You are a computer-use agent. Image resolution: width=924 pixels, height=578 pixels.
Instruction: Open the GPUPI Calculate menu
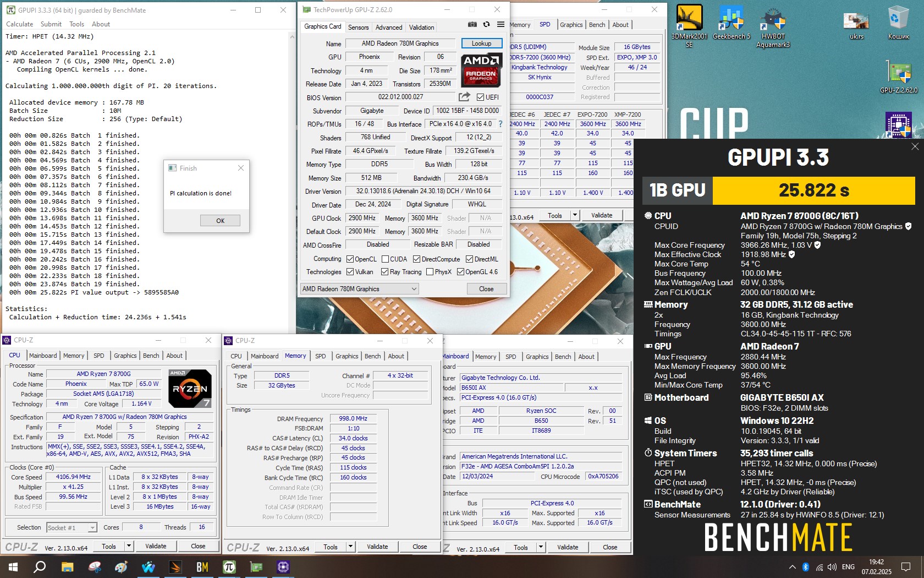coord(20,24)
